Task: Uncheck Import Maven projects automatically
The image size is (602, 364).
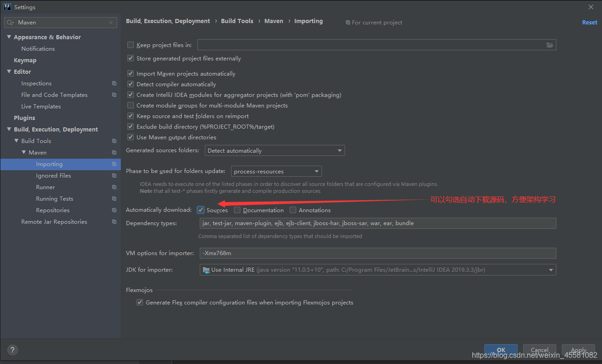Action: [131, 74]
